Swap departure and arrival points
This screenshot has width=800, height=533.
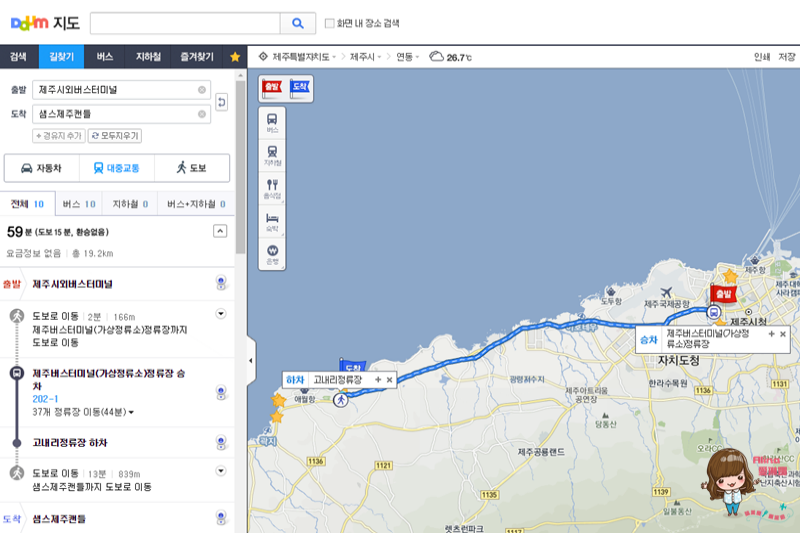pyautogui.click(x=221, y=102)
